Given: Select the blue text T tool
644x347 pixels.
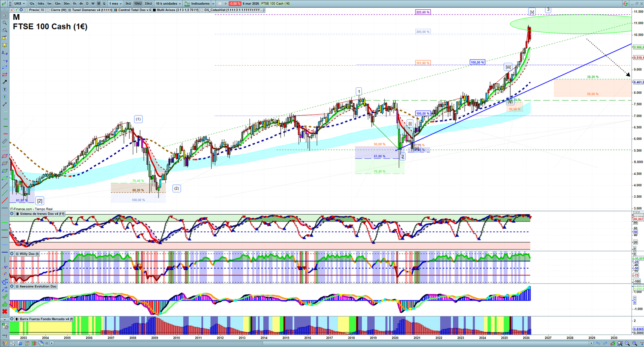Looking at the screenshot, I should pos(4,89).
